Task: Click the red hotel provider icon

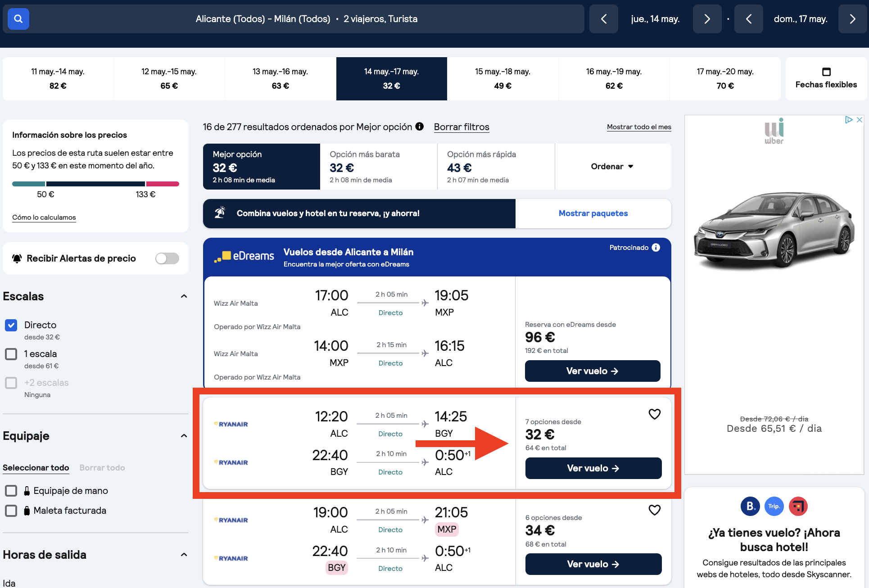Action: [798, 506]
